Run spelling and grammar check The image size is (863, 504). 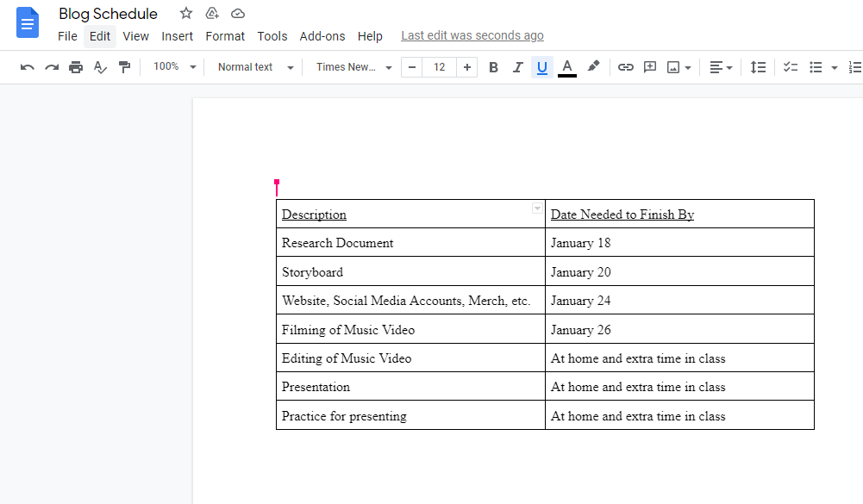100,67
